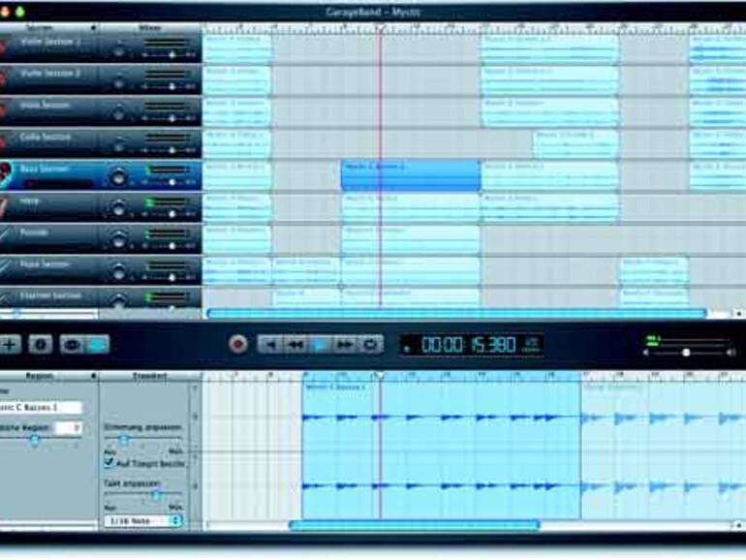The width and height of the screenshot is (746, 560).
Task: Click the Harp track pan knob
Action: (118, 208)
